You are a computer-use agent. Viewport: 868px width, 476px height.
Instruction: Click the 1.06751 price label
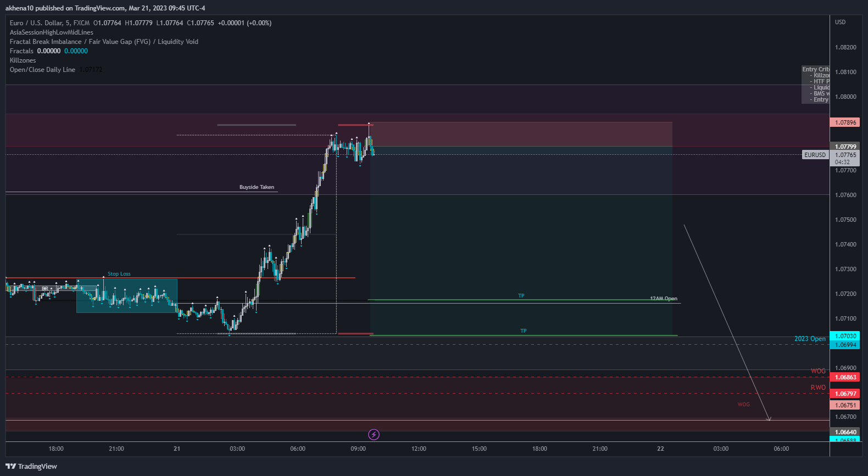coord(845,405)
